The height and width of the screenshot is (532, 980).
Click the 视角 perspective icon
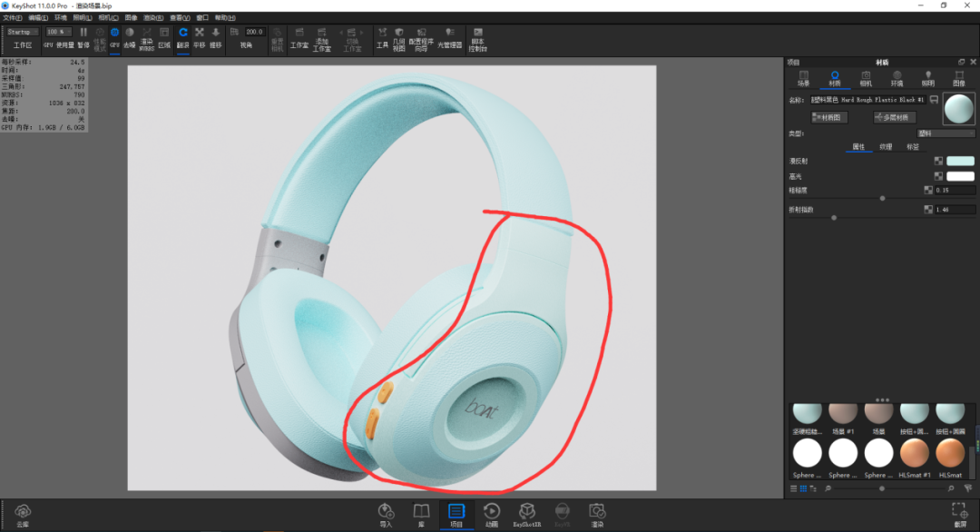point(234,32)
